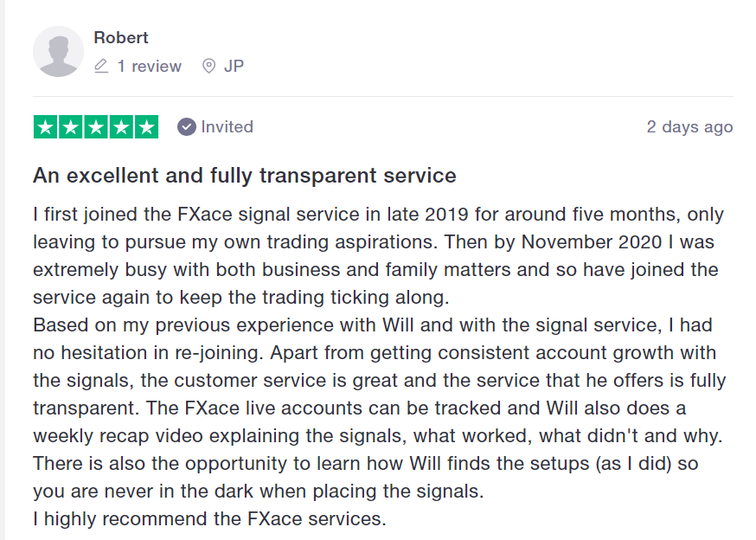Click the Invited checkmark badge icon
Viewport: 756px width, 540px height.
pyautogui.click(x=187, y=127)
